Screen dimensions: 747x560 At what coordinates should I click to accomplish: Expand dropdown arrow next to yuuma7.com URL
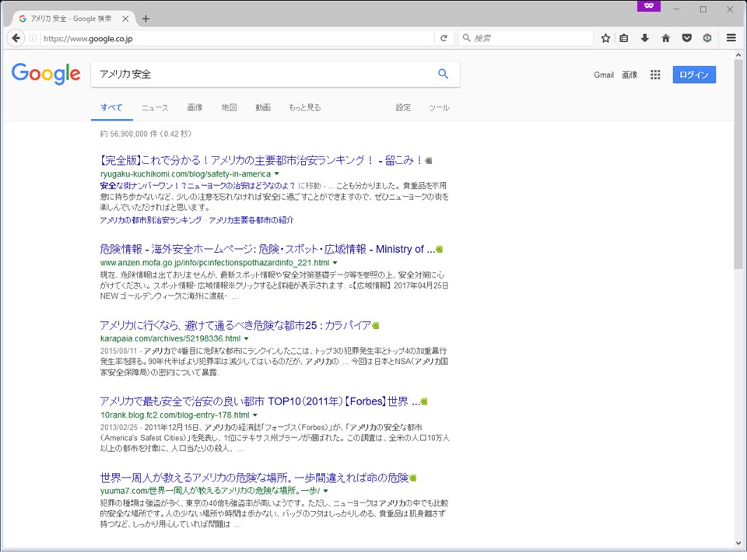point(326,491)
